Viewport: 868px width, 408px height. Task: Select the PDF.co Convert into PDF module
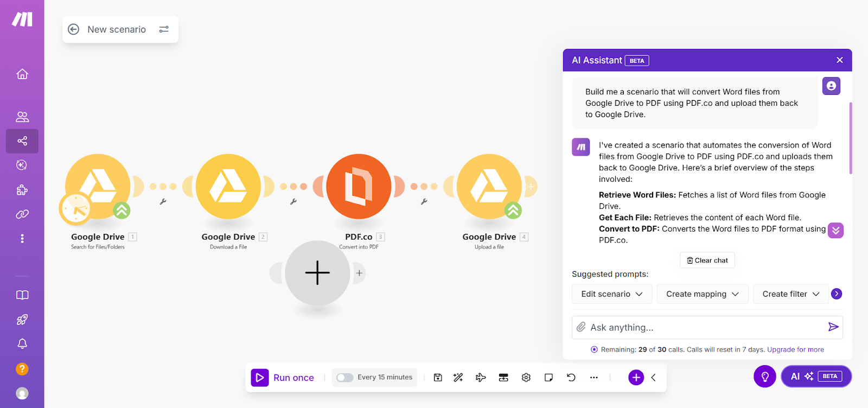359,186
